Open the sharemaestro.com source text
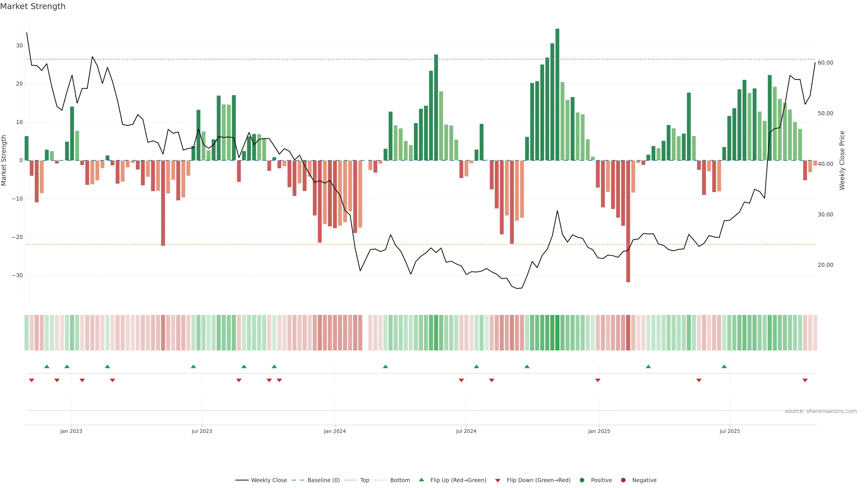This screenshot has height=488, width=868. pyautogui.click(x=821, y=411)
